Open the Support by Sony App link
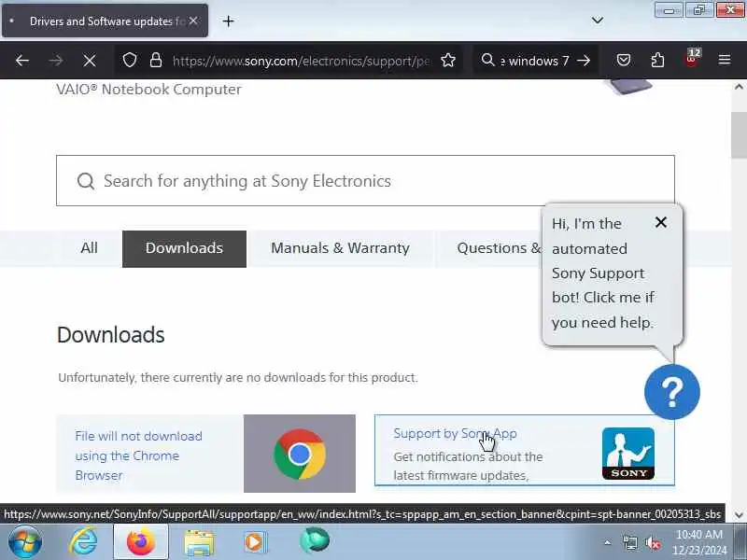747x560 pixels. pyautogui.click(x=455, y=433)
